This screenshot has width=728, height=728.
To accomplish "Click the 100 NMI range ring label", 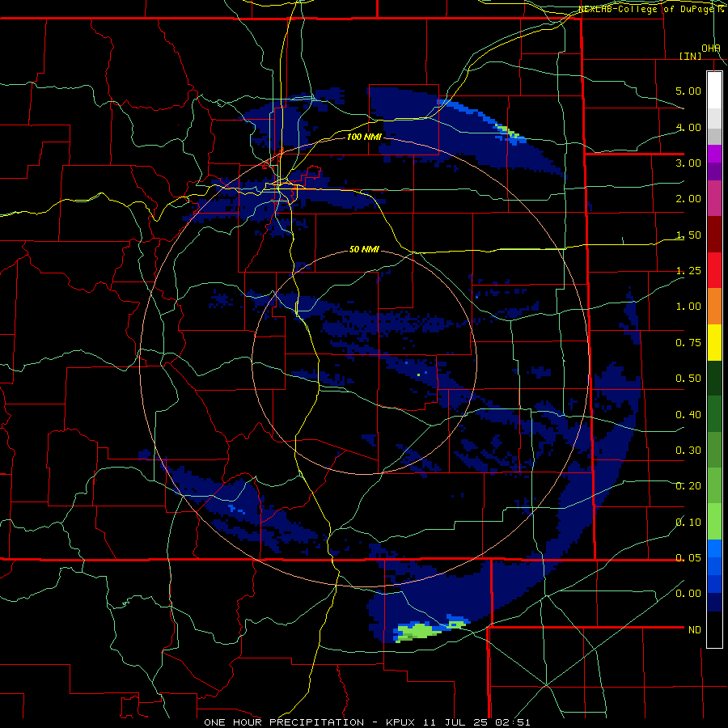I will (364, 137).
